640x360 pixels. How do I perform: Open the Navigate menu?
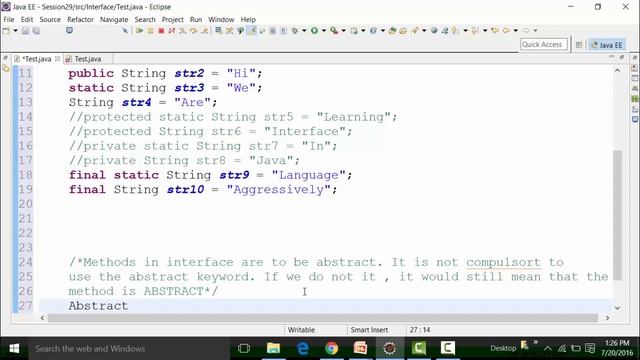click(x=114, y=19)
